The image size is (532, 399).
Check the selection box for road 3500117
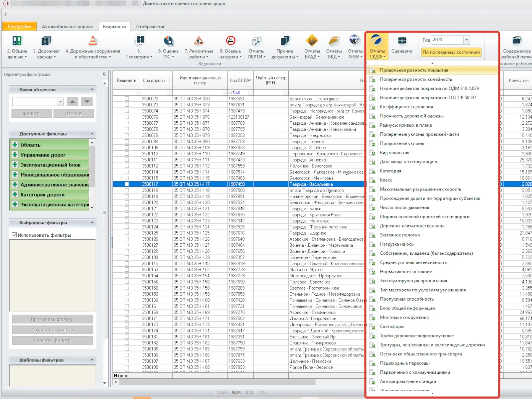click(127, 184)
